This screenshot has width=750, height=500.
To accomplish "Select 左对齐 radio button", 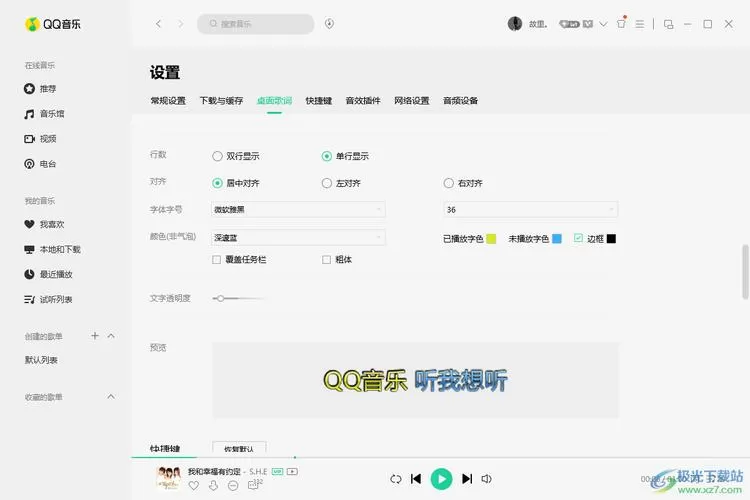I will [x=327, y=183].
